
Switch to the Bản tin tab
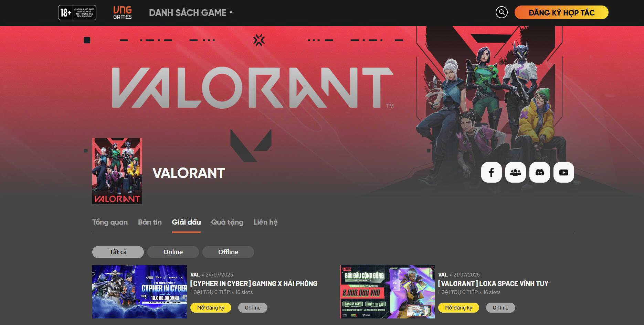click(x=150, y=222)
